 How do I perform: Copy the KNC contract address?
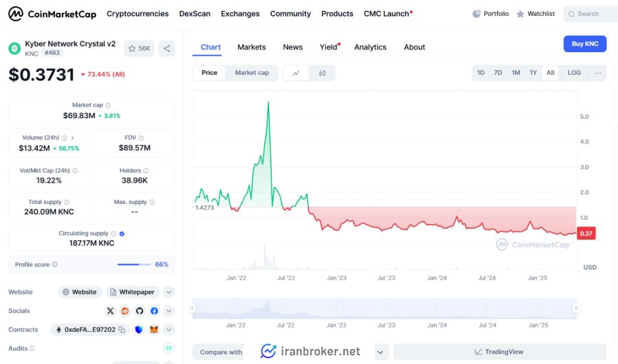click(122, 330)
